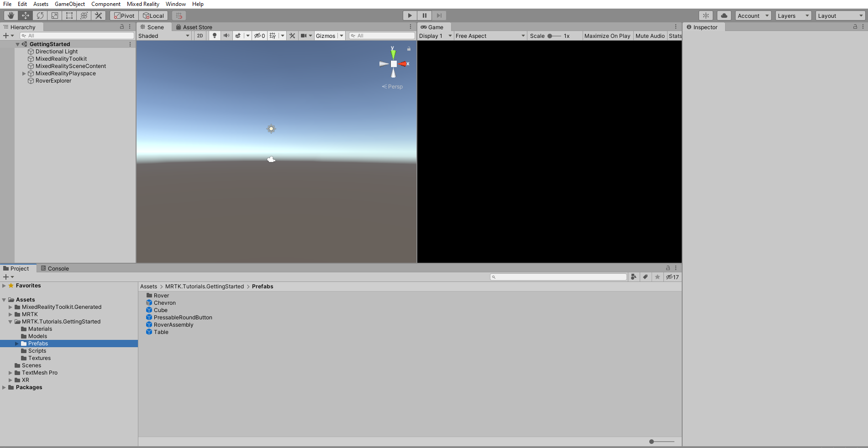Toggle 2D mode in Scene view
The height and width of the screenshot is (448, 868).
point(200,36)
